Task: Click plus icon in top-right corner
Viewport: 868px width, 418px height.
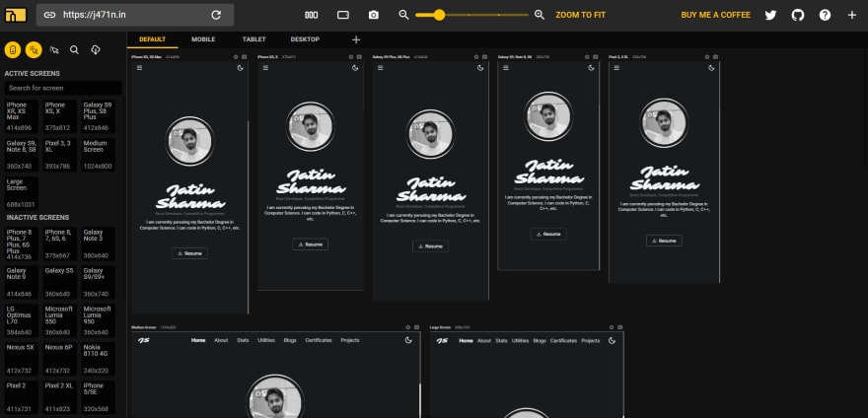Action: coord(852,15)
